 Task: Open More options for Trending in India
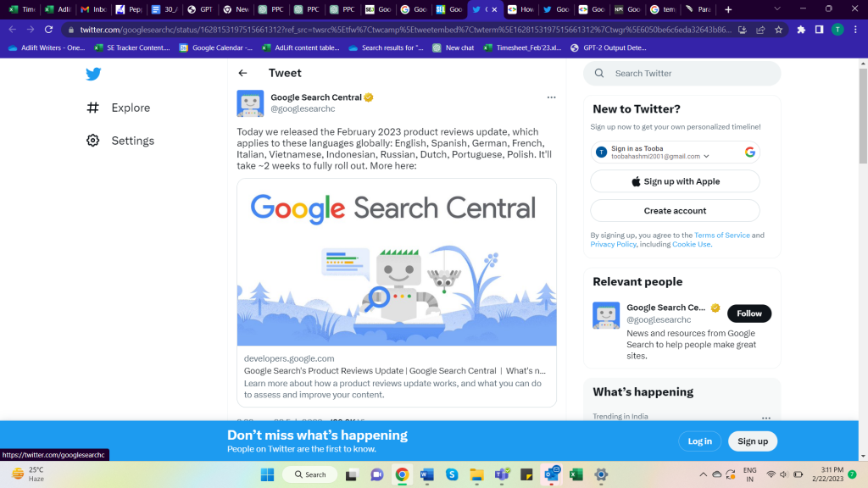766,418
